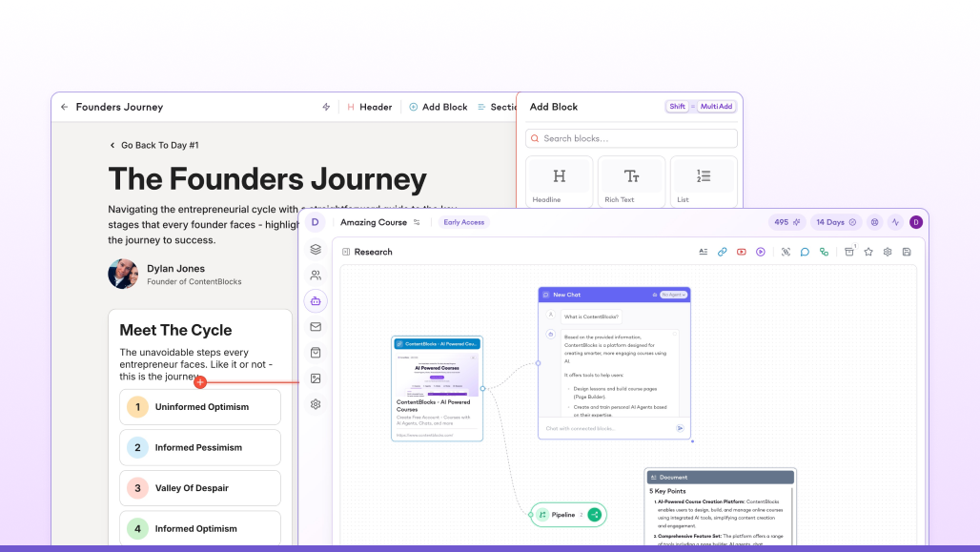This screenshot has height=552, width=980.
Task: Select the List block
Action: pyautogui.click(x=704, y=182)
